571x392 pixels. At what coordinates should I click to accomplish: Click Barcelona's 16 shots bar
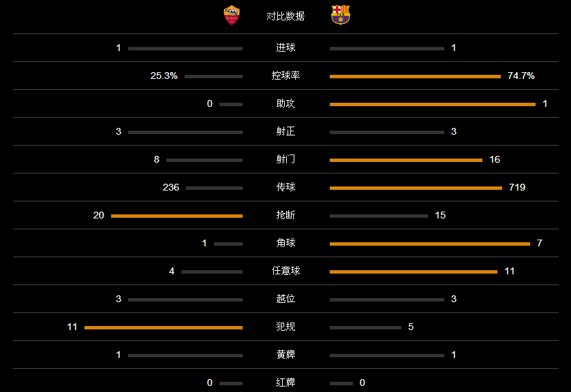tap(406, 160)
